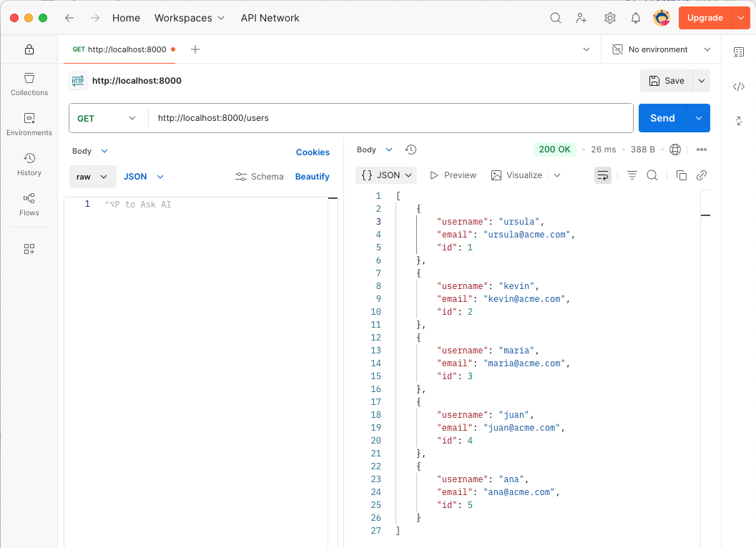Open Flows in the sidebar
Viewport: 756px width, 548px height.
click(x=29, y=205)
